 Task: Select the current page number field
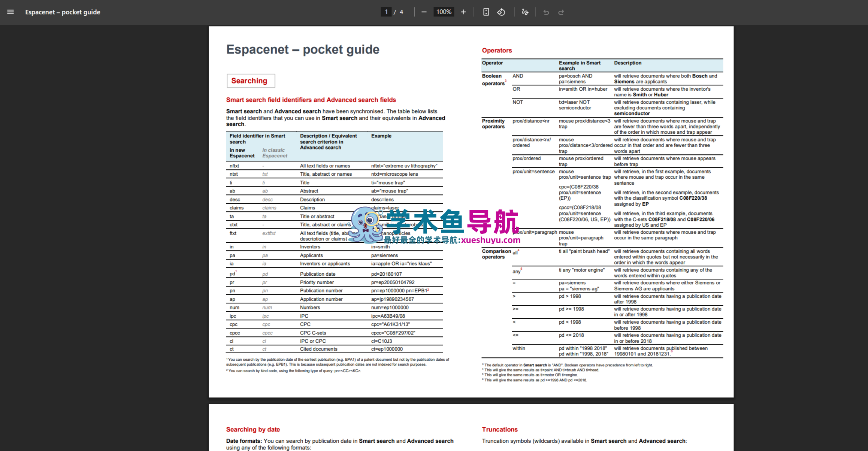(386, 12)
